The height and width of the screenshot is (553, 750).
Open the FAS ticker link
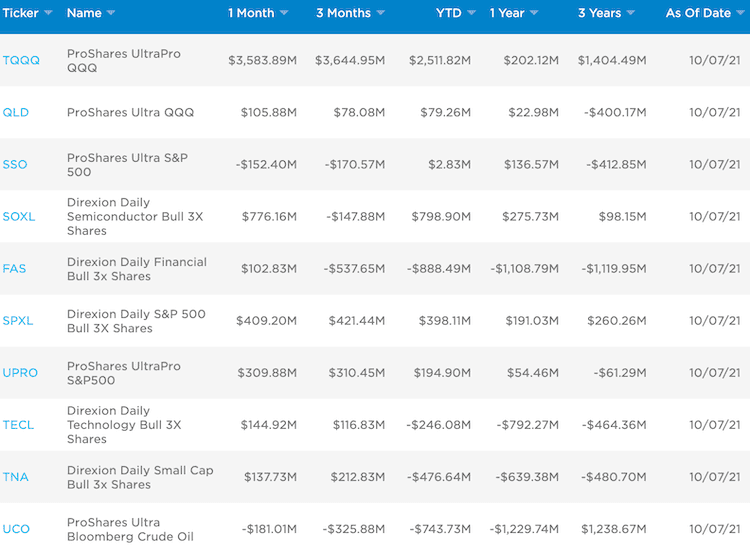(14, 269)
